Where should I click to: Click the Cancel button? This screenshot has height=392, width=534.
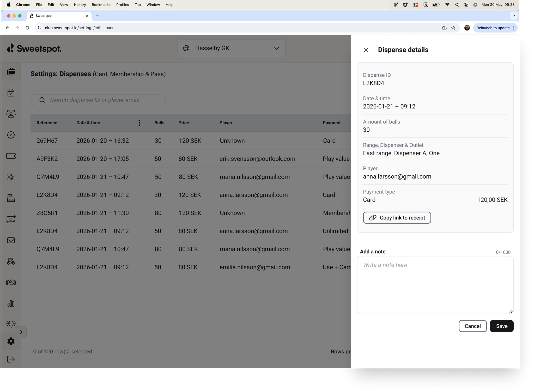[472, 326]
